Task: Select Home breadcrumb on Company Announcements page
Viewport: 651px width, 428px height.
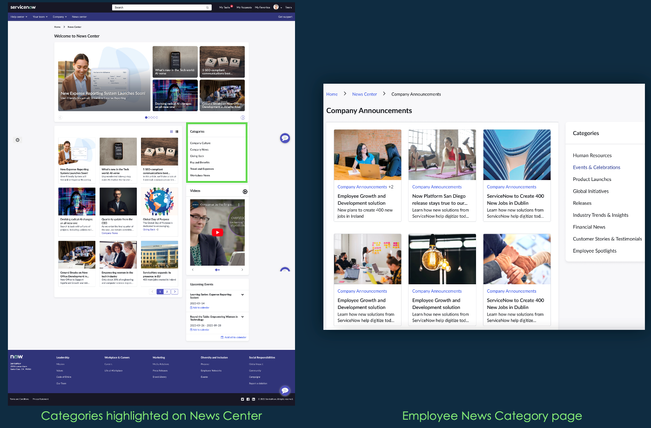Action: [x=332, y=94]
